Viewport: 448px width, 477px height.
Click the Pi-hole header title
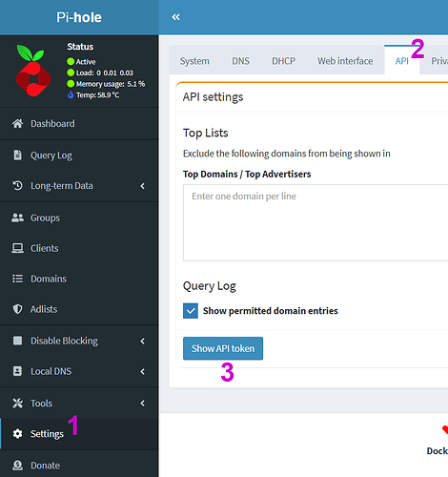79,17
